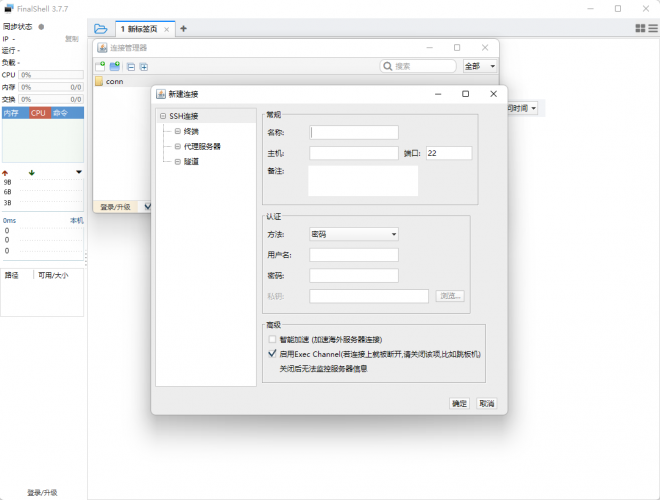660x500 pixels.
Task: Click the 内存 usage bar
Action: point(51,87)
